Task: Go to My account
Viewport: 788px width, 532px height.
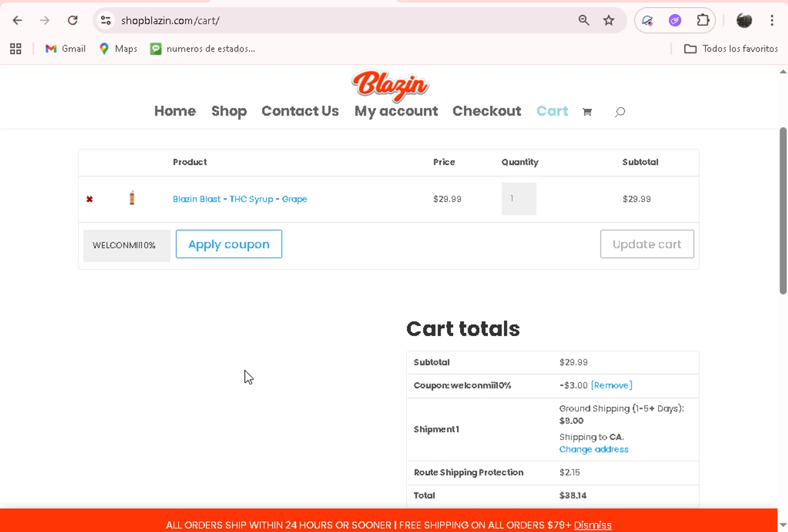Action: pyautogui.click(x=396, y=111)
